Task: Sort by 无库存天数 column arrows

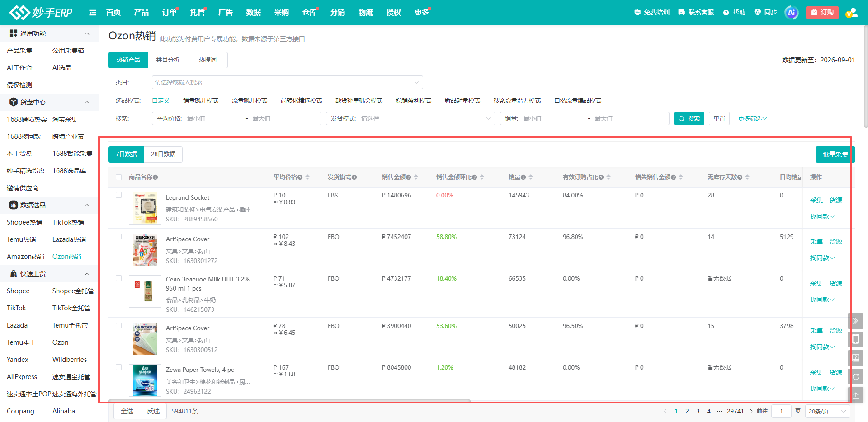Action: tap(747, 177)
